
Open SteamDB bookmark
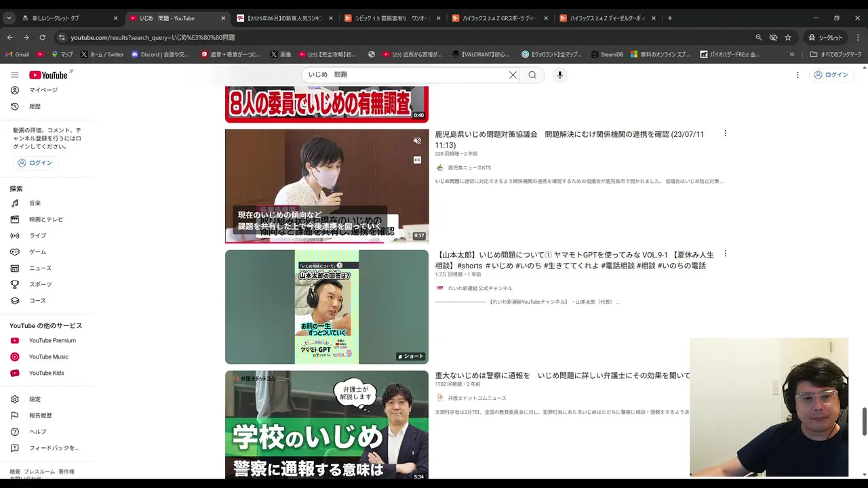[606, 54]
